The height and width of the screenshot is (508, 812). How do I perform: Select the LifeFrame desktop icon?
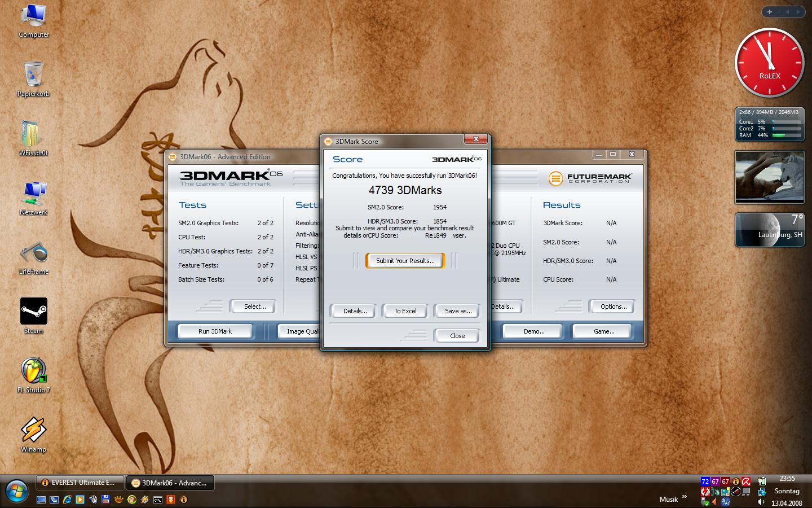pos(34,257)
